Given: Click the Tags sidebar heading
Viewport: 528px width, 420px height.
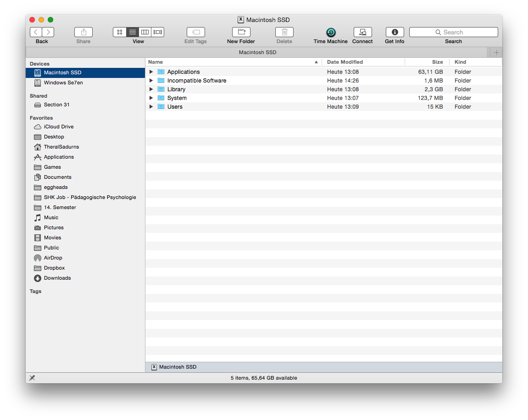Looking at the screenshot, I should coord(35,292).
